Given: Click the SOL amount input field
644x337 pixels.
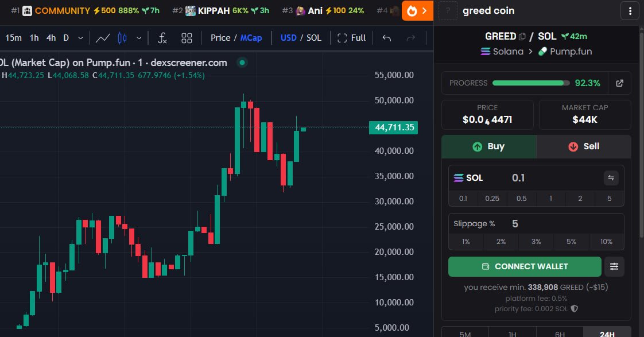Looking at the screenshot, I should 554,178.
